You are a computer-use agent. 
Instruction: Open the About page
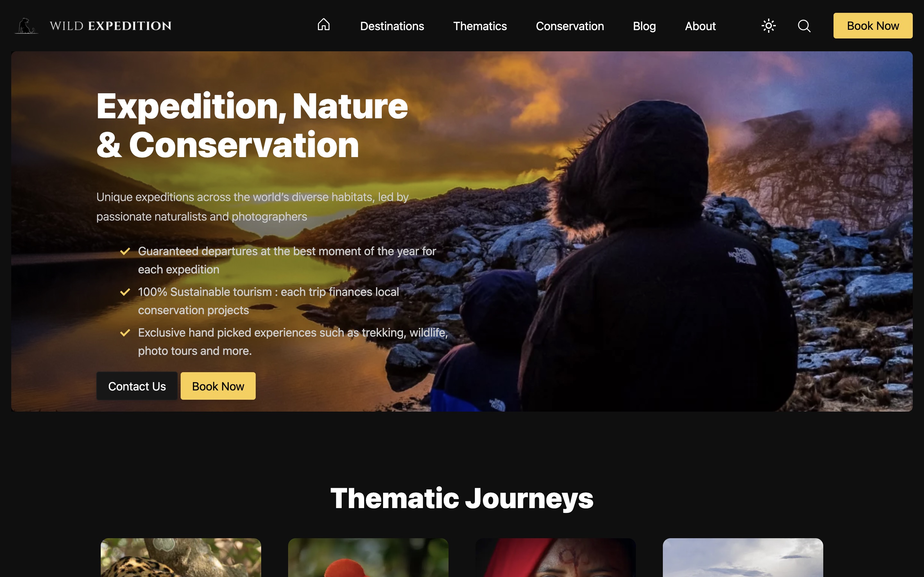[x=700, y=26]
